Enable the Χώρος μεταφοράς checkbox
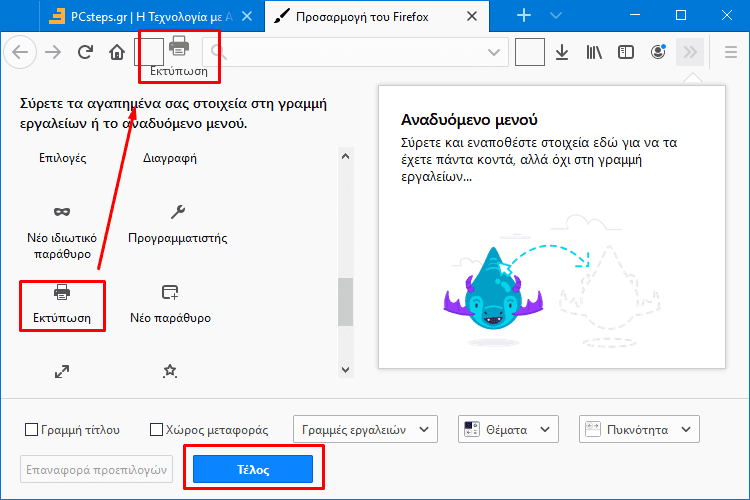Screen dimensions: 750x500 156,430
